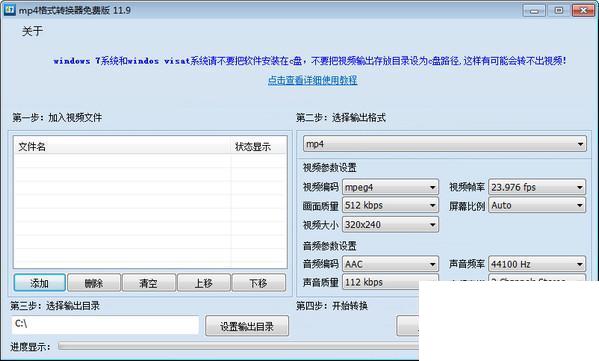The image size is (599, 361).
Task: Open the 视频帧率 23.976 fps dropdown
Action: 537,187
